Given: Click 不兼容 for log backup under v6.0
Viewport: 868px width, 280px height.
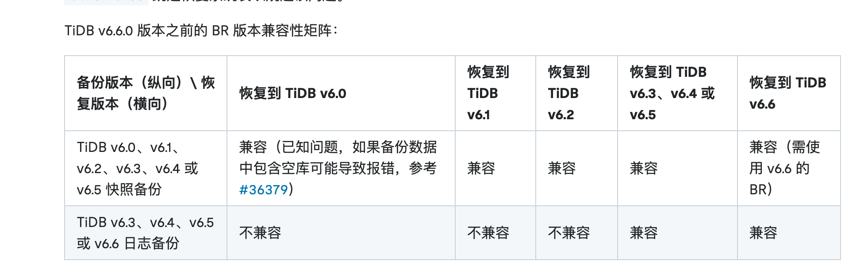Looking at the screenshot, I should coord(260,233).
